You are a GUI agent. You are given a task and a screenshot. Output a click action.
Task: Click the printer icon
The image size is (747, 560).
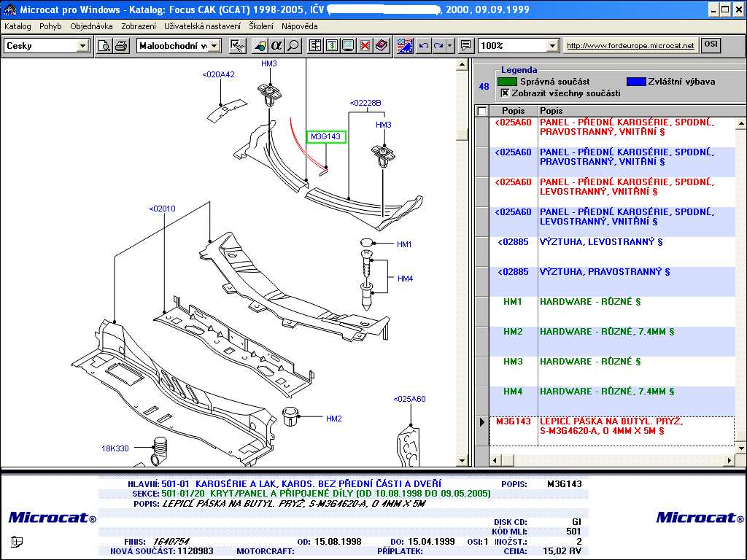pos(120,46)
